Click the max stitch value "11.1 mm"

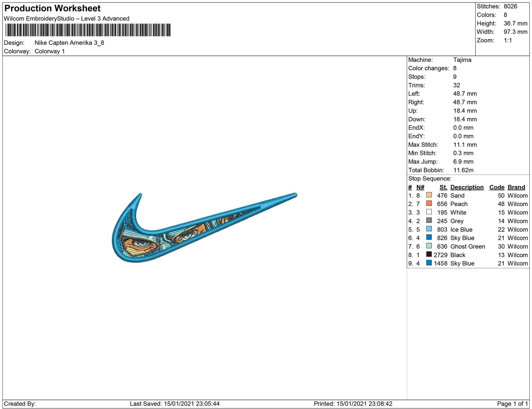pyautogui.click(x=465, y=145)
